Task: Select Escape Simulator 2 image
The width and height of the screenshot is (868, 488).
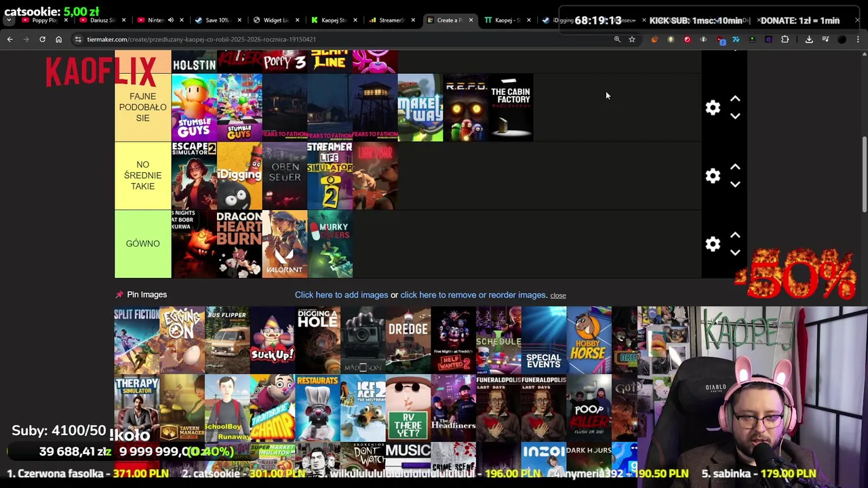Action: (194, 176)
